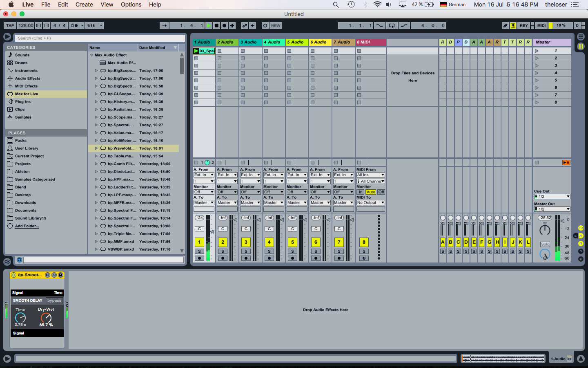Click the browser search field
The image size is (588, 368).
(x=100, y=38)
